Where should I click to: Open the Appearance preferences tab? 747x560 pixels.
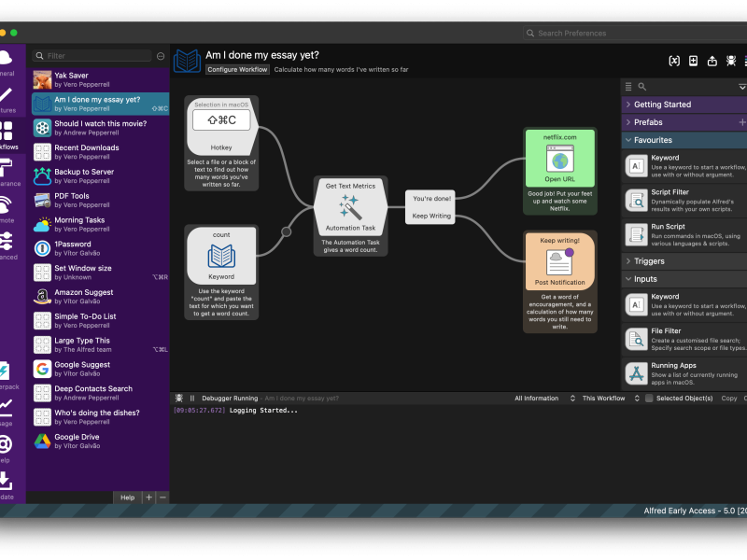click(x=8, y=172)
